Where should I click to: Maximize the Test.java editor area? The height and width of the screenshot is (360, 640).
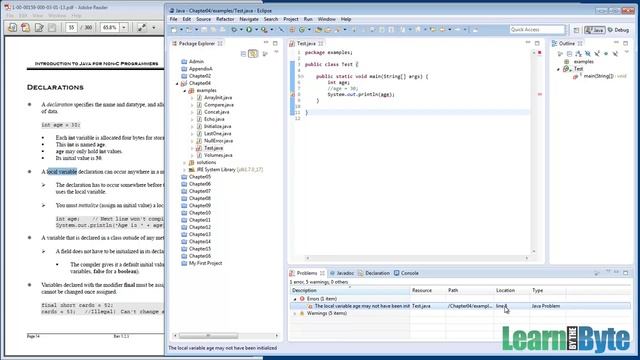[x=537, y=43]
